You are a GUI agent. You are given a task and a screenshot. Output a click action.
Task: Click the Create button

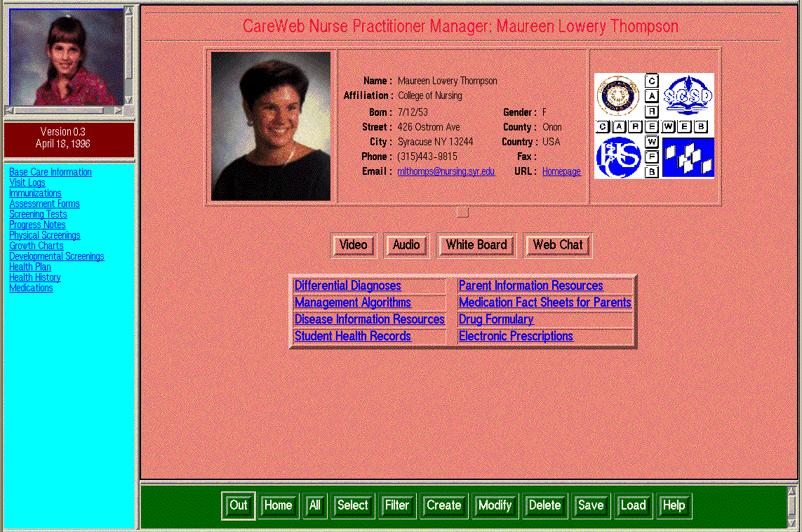(443, 506)
